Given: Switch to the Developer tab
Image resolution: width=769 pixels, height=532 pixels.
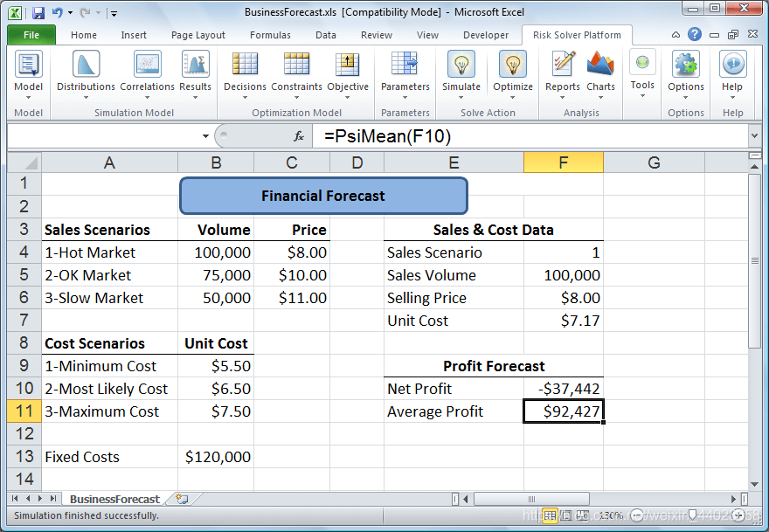Looking at the screenshot, I should coord(486,35).
